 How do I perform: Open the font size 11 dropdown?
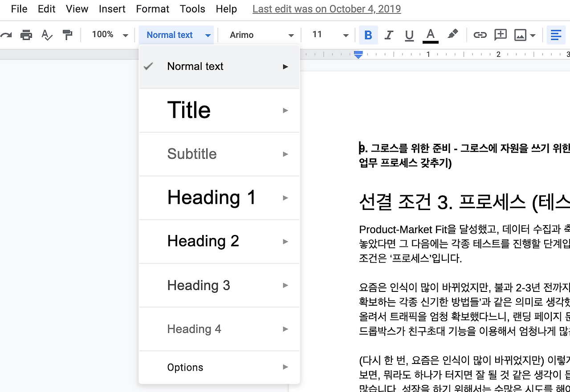[330, 35]
